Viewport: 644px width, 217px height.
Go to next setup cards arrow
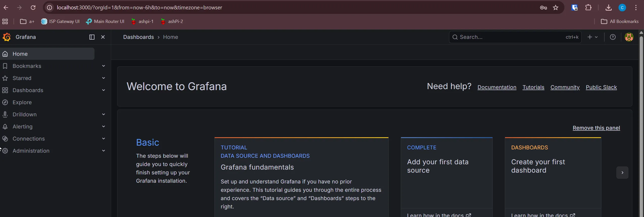click(x=622, y=173)
